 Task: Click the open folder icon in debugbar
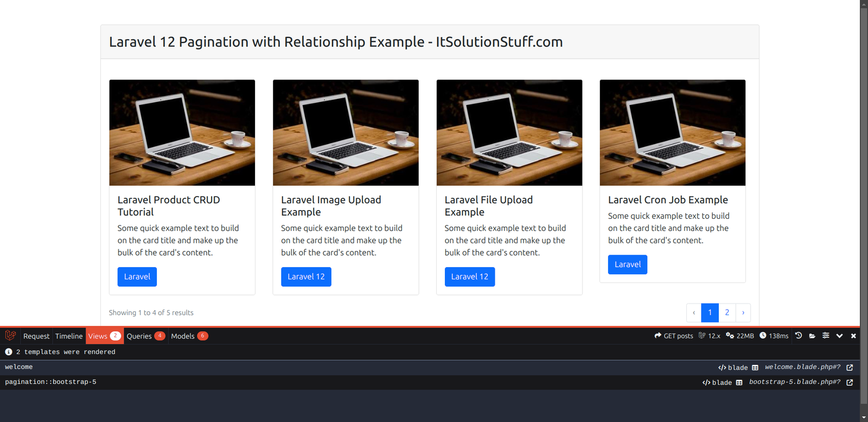click(812, 336)
